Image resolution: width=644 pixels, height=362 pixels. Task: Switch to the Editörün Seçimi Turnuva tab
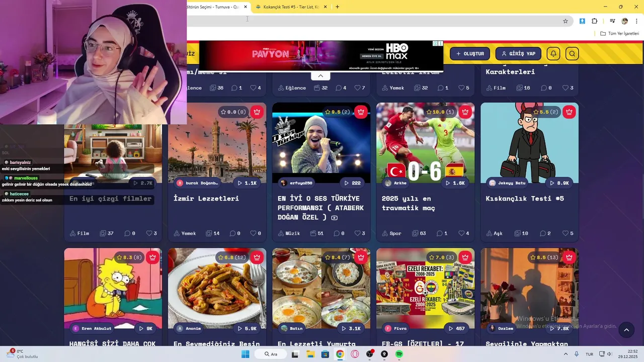coord(213,7)
